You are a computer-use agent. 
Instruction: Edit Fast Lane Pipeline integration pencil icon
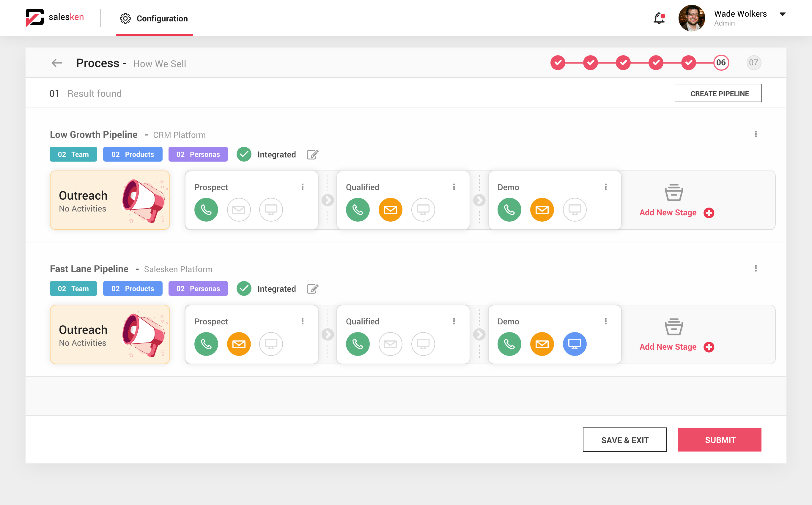coord(312,288)
